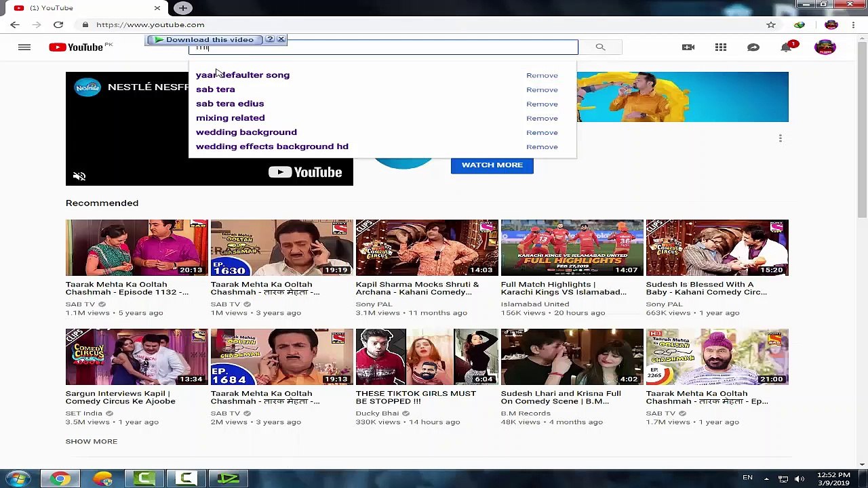
Task: Open the EP. 1630 video thumbnail
Action: (x=282, y=247)
